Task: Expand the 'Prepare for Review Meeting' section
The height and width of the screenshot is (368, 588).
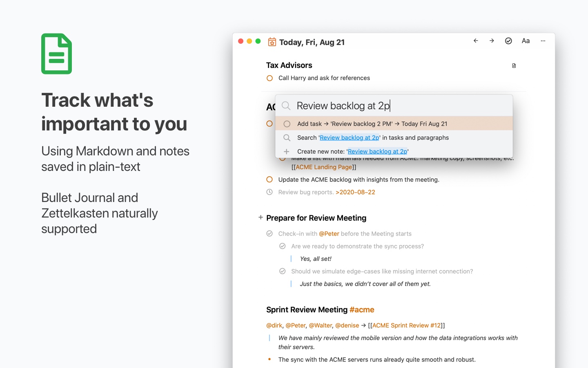Action: click(x=261, y=218)
